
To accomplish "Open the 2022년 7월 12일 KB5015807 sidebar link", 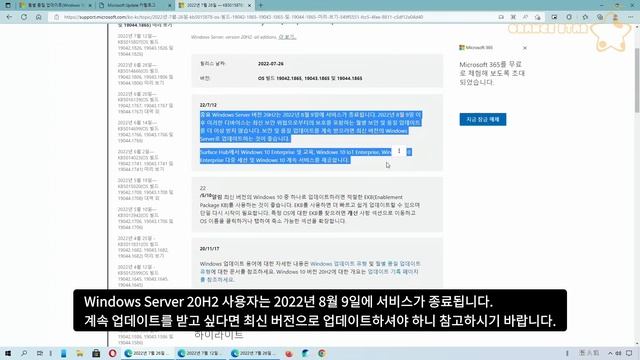I will 145,45.
